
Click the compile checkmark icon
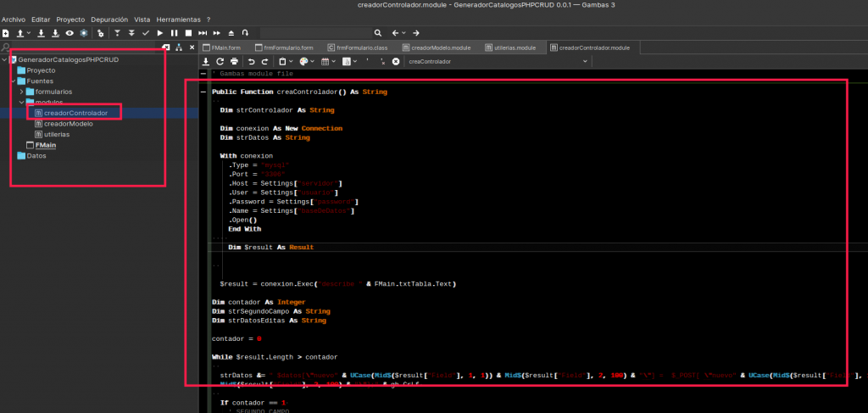pos(146,33)
